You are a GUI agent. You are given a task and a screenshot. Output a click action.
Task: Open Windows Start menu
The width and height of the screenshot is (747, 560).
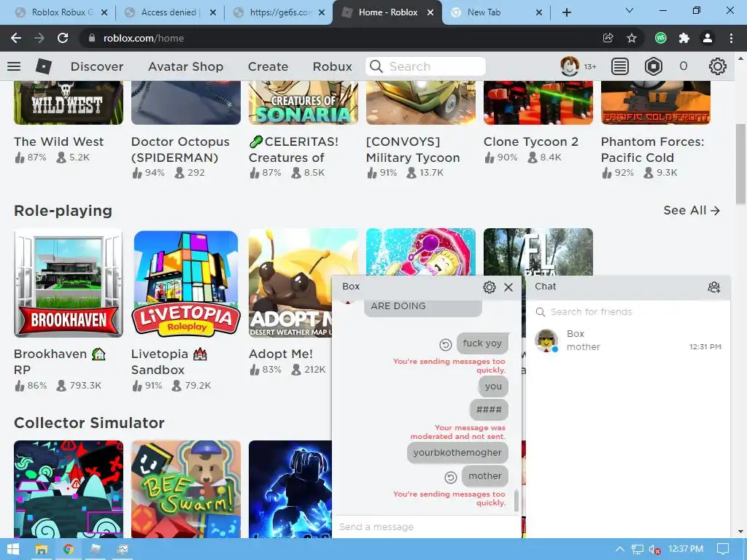13,549
